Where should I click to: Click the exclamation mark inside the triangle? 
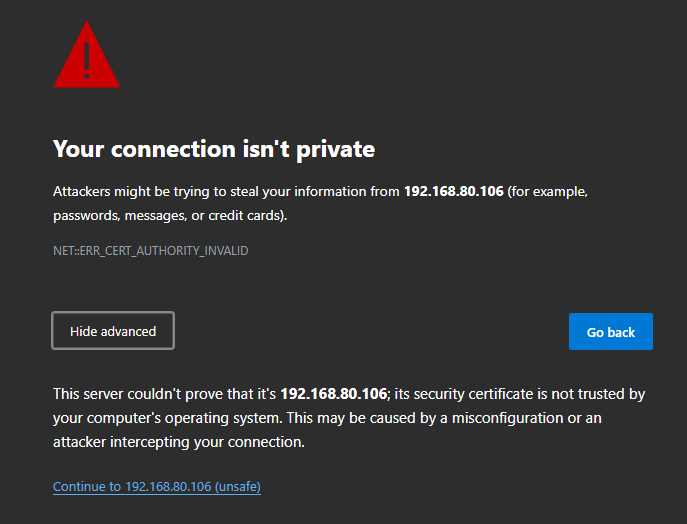(x=87, y=58)
